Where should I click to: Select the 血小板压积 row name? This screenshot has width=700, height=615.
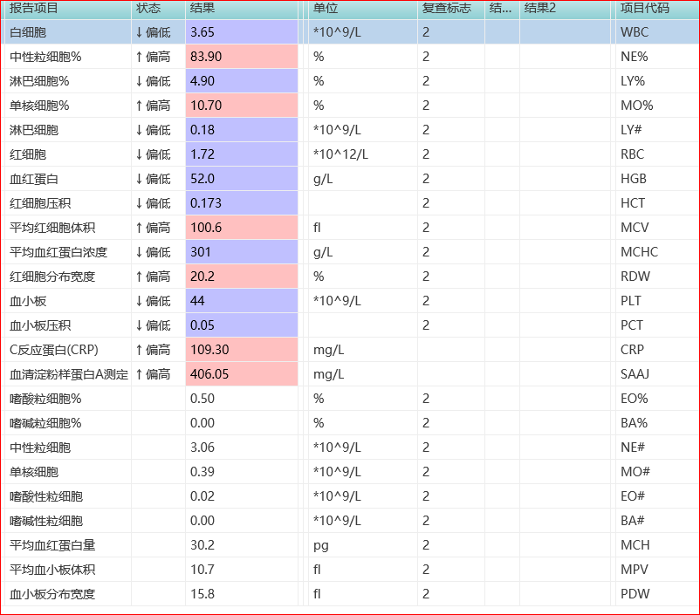point(40,325)
